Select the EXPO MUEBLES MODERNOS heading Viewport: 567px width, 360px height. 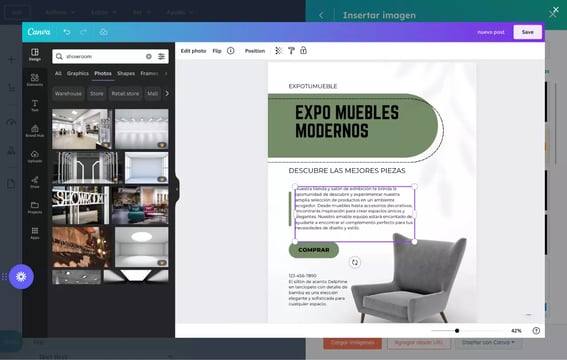coord(347,121)
